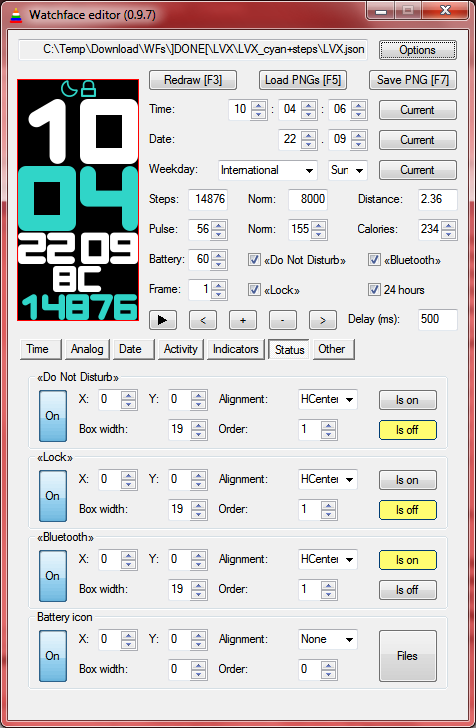Screen dimensions: 476x728
Task: Click «Bluetooth» Is off button
Action: (408, 590)
